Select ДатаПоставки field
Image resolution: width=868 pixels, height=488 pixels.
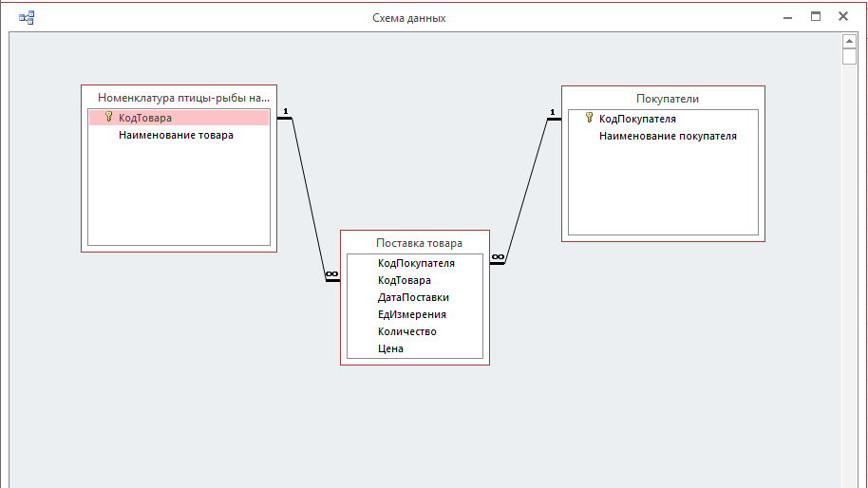[413, 298]
